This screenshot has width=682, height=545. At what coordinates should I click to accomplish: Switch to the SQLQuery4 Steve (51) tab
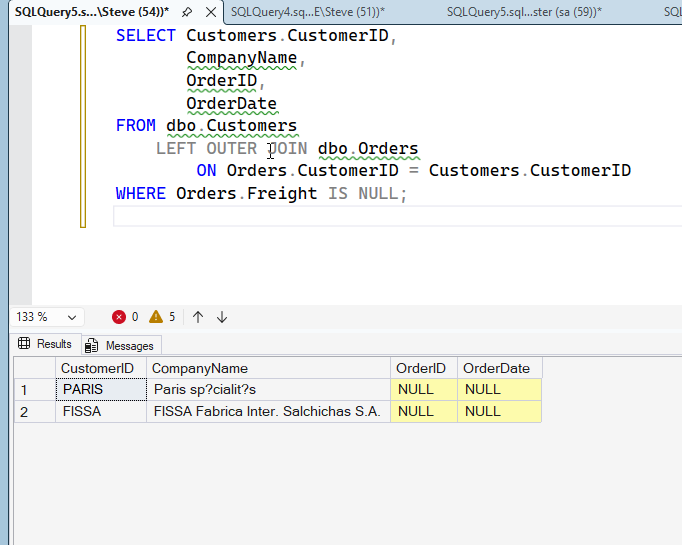(307, 11)
